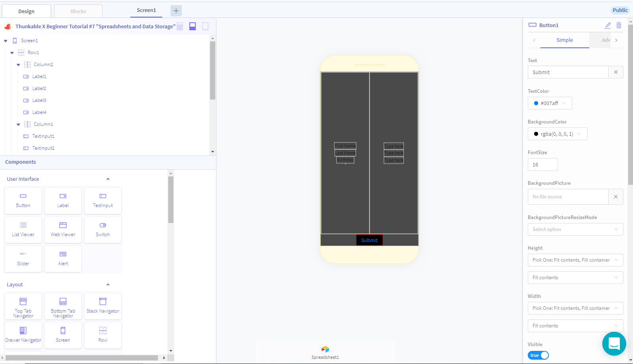Add the Slider component
Screen dimensions: 633x364
coord(23,259)
